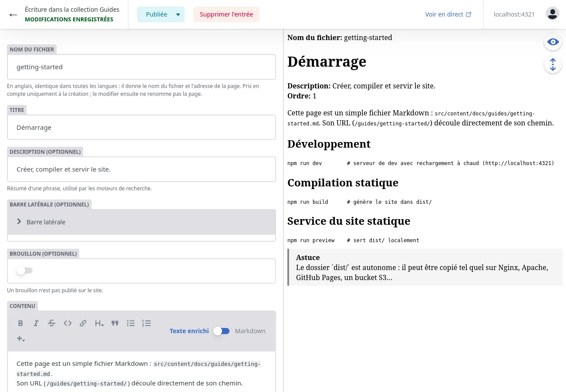
Task: Go back using the left arrow icon
Action: pos(13,14)
